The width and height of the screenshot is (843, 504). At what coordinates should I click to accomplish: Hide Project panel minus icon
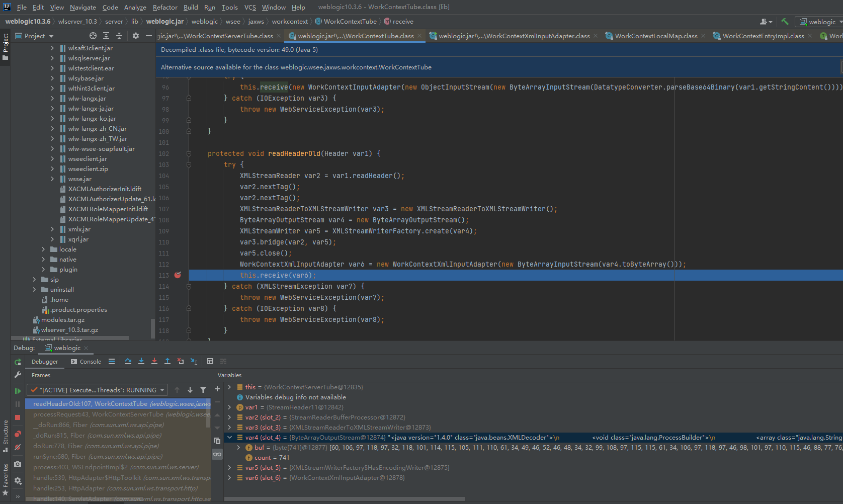click(x=149, y=36)
